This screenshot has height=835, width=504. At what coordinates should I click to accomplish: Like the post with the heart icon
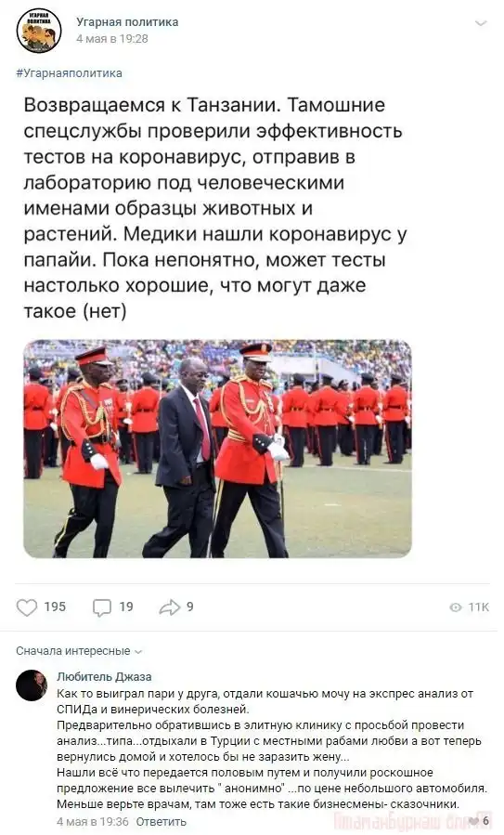click(x=27, y=607)
